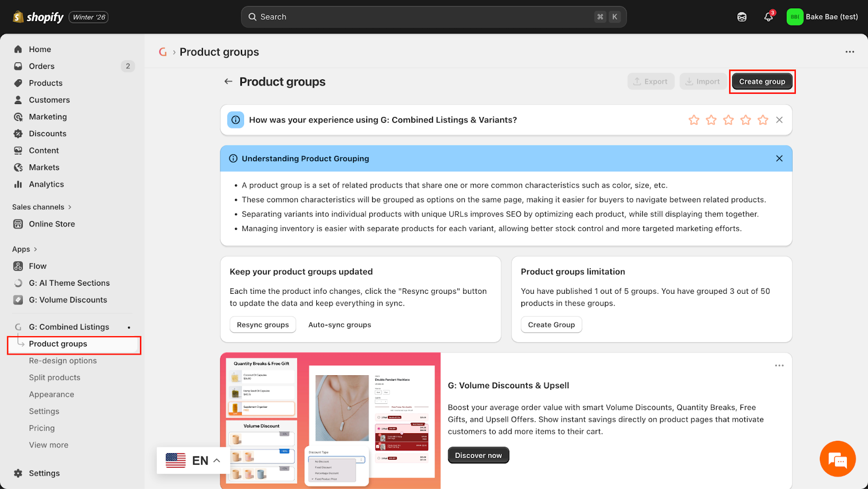Focus the Search field

click(433, 17)
